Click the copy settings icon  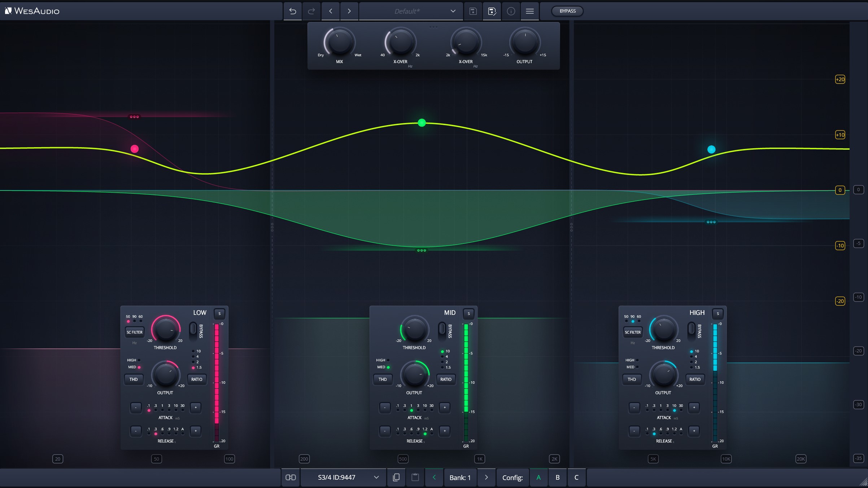(396, 477)
